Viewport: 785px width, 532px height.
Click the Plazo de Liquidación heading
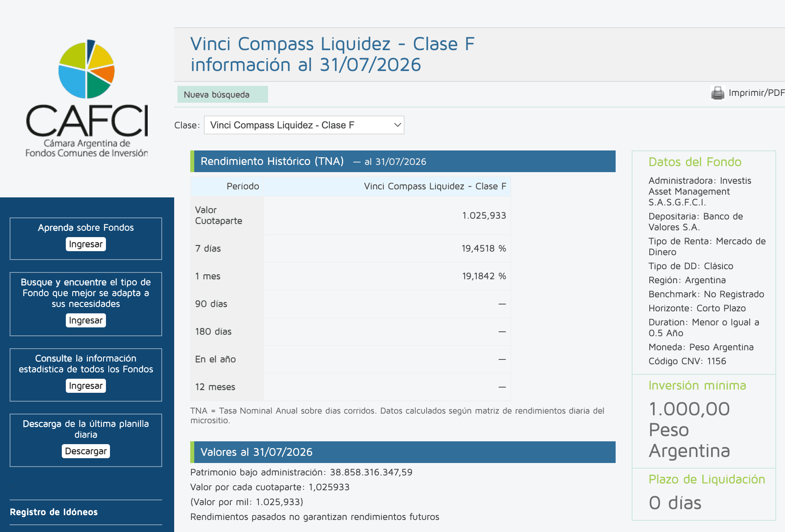tap(707, 479)
